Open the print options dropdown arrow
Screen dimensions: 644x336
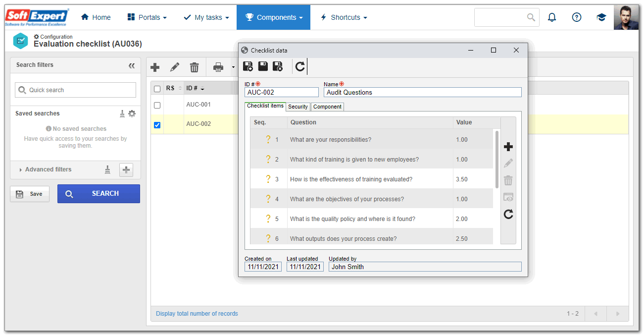pos(233,67)
